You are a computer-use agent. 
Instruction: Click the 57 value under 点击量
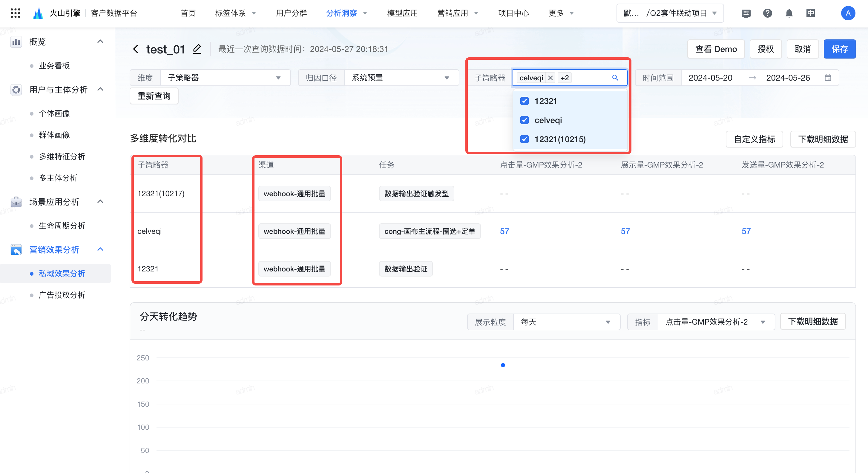tap(504, 231)
